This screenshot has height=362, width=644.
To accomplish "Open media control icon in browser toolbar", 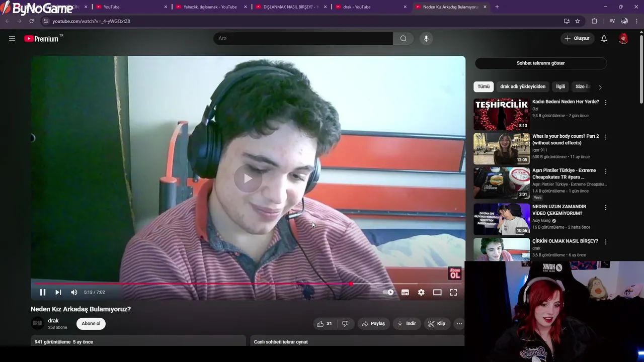I will click(x=612, y=21).
